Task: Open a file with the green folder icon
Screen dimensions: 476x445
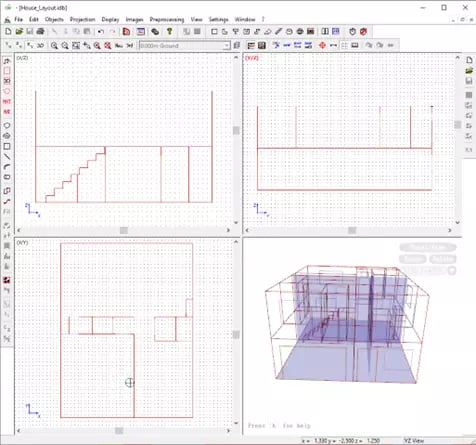Action: (19, 32)
